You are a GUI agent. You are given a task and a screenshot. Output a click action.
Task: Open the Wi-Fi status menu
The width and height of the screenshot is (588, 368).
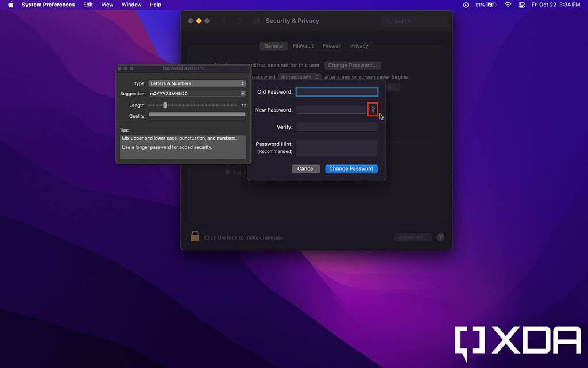coord(508,5)
